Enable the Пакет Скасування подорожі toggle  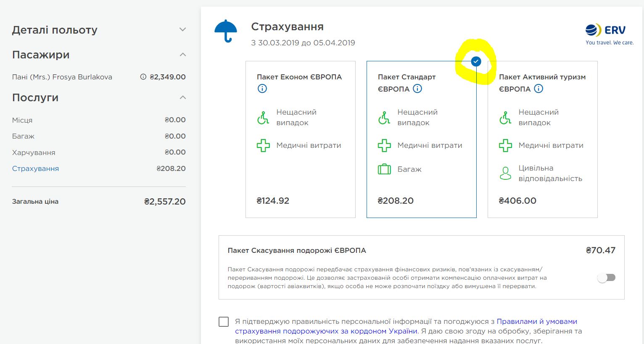[606, 278]
